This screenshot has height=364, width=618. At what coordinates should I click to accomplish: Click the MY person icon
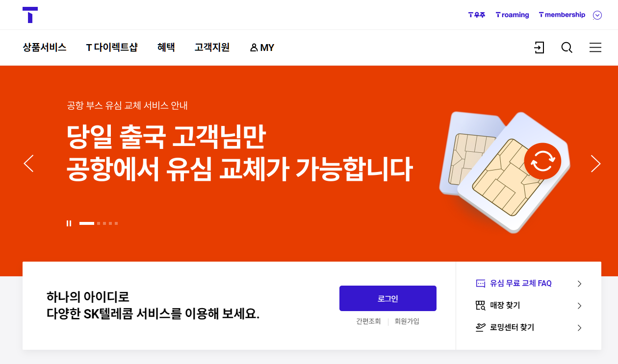point(254,48)
